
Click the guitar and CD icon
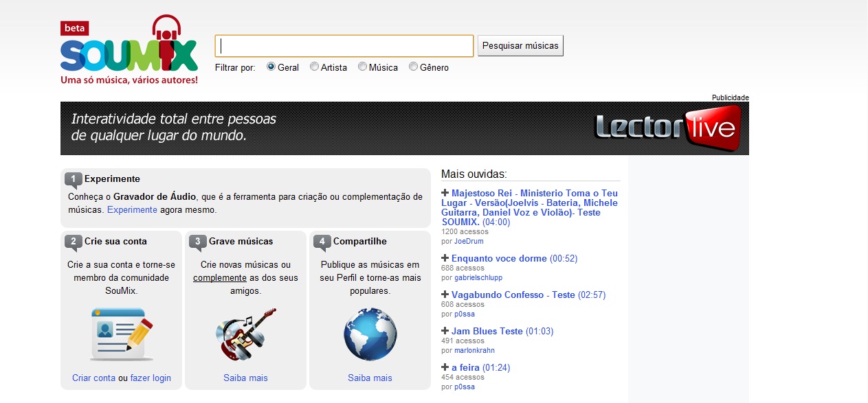(245, 334)
